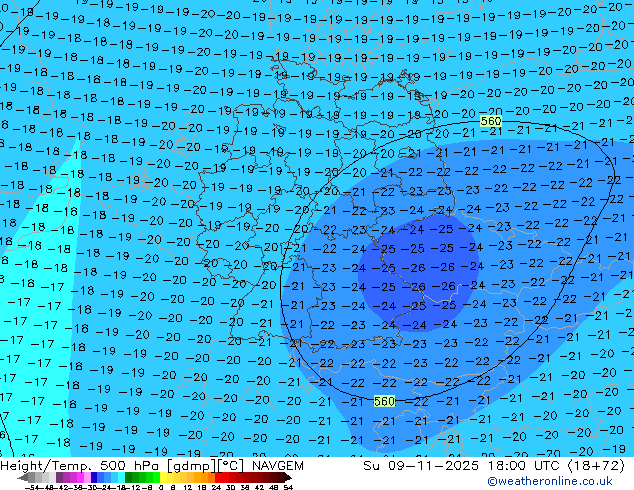Screen dimensions: 634x490
Task: Click the upper 560 contour label
Action: (491, 121)
